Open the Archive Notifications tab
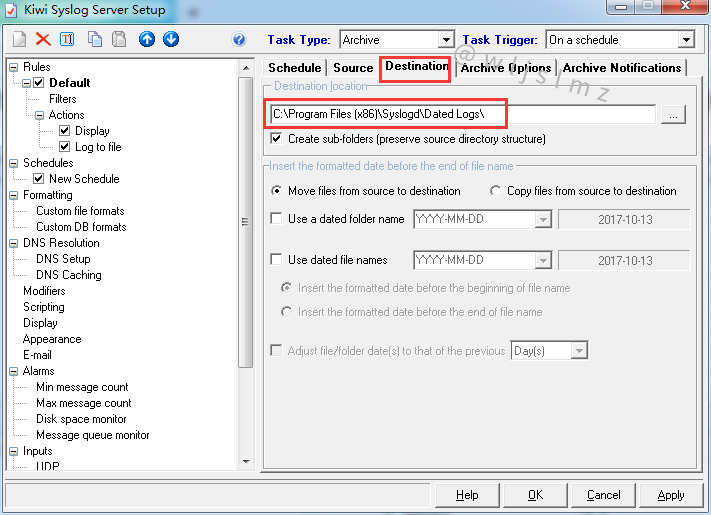711x515 pixels. 622,68
